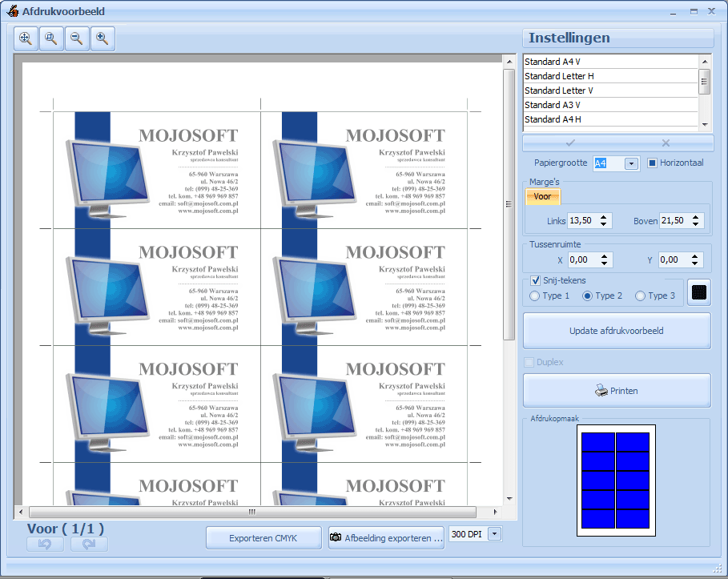
Task: Click the Tussenruimte Y input field
Action: [x=674, y=260]
